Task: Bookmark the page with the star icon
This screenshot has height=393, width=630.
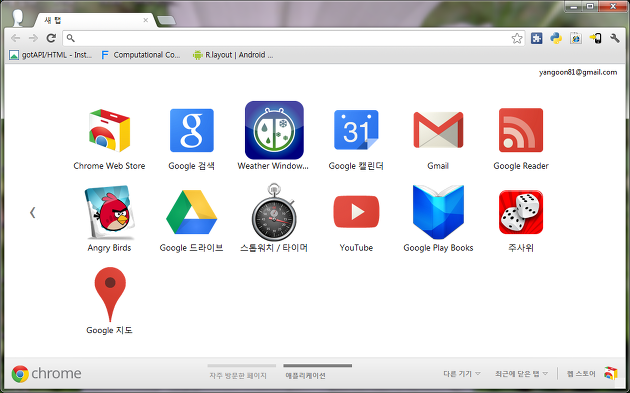Action: 517,38
